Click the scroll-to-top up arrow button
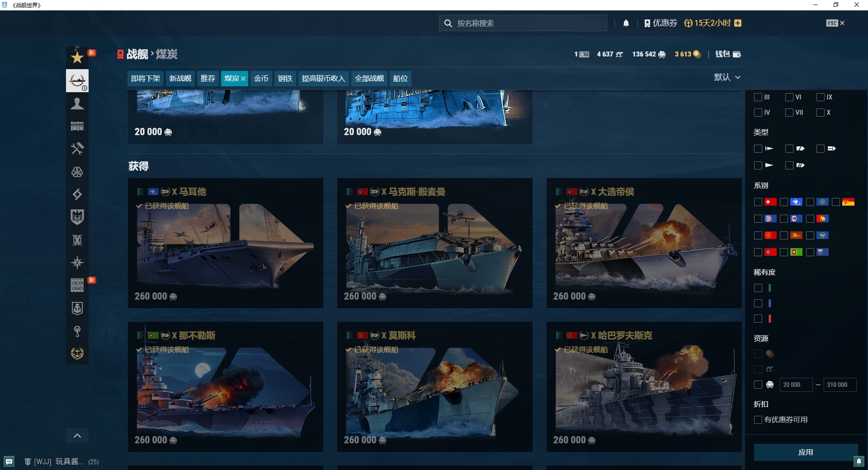This screenshot has height=470, width=868. click(77, 436)
